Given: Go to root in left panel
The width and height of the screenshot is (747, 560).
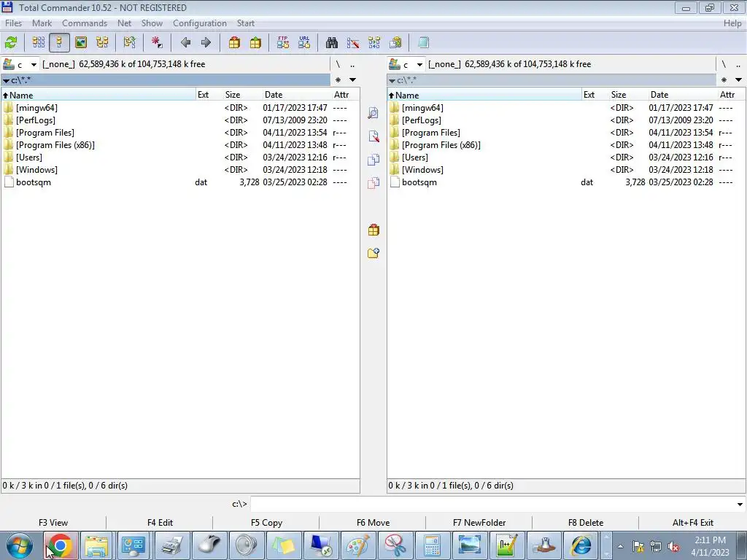Looking at the screenshot, I should (x=338, y=64).
